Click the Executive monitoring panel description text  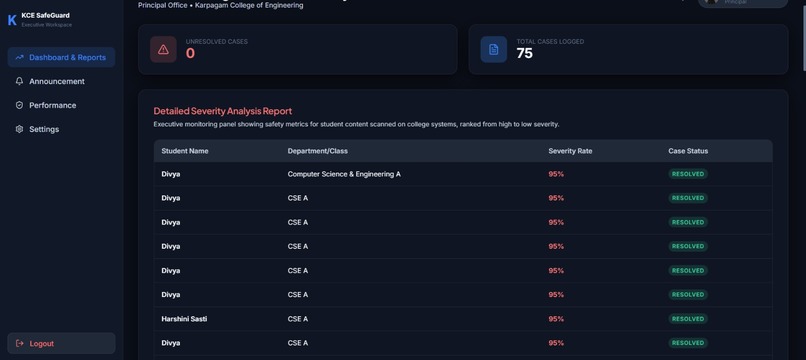tap(356, 124)
